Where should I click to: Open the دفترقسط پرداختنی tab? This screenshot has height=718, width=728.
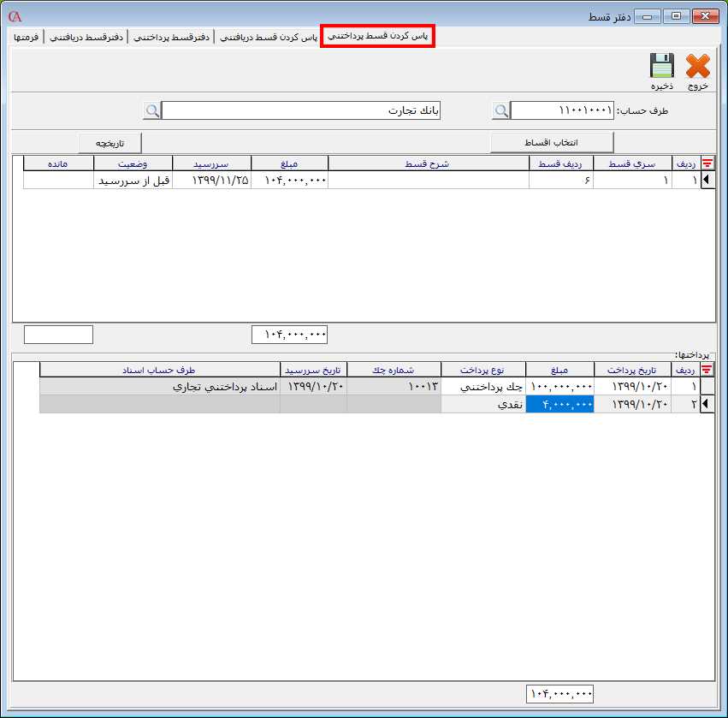coord(173,38)
